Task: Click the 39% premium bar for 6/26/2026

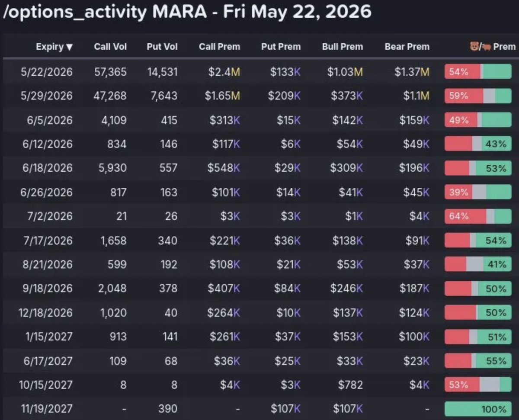Action: pyautogui.click(x=478, y=192)
